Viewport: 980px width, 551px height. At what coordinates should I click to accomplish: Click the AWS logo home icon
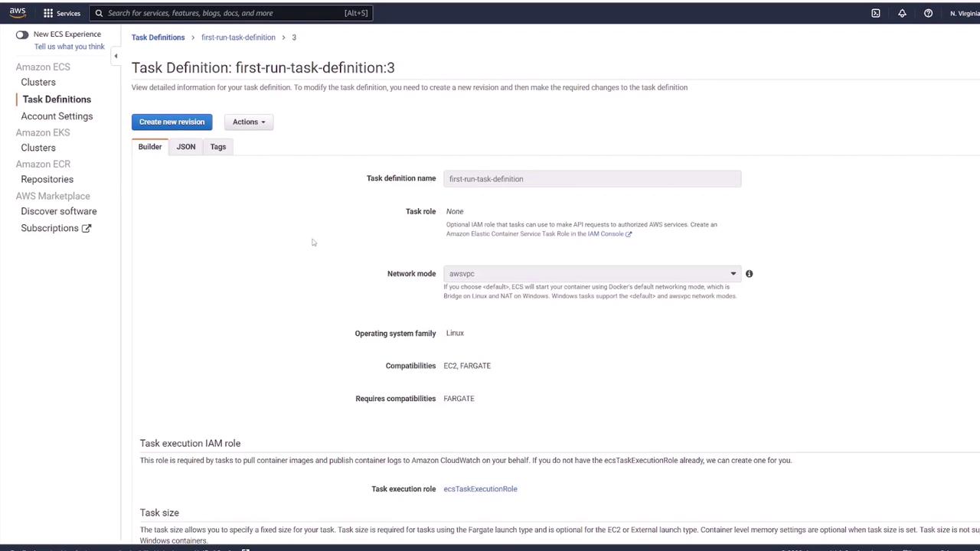[17, 12]
